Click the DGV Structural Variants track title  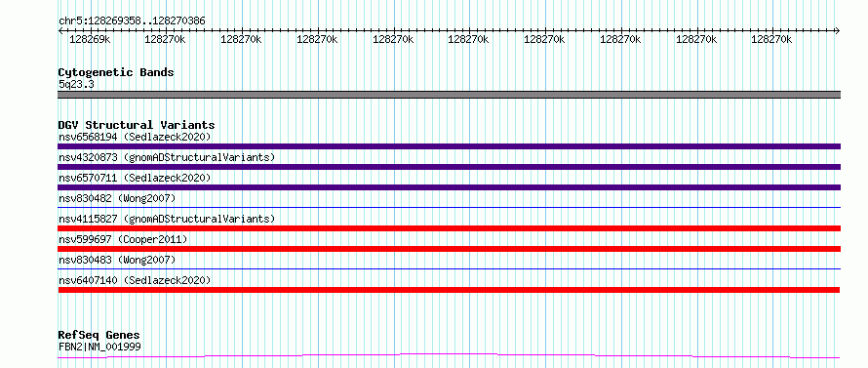[137, 125]
